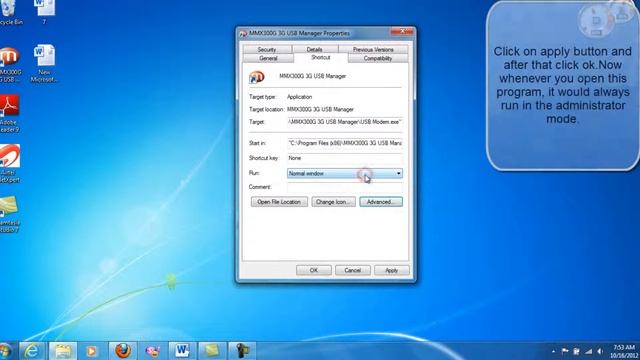This screenshot has width=640, height=360.
Task: Switch to the Previous Versions tab
Action: coord(373,49)
